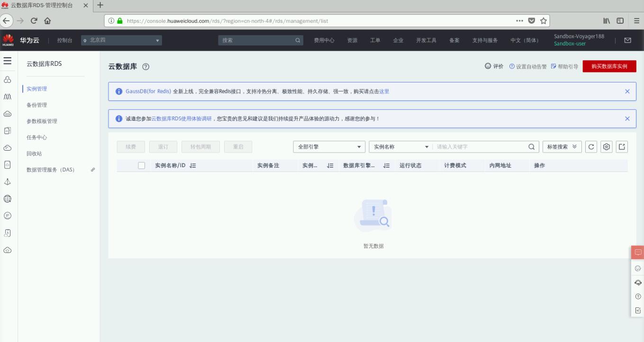
Task: Sort by 实例名称/ID column sort icon
Action: point(192,166)
